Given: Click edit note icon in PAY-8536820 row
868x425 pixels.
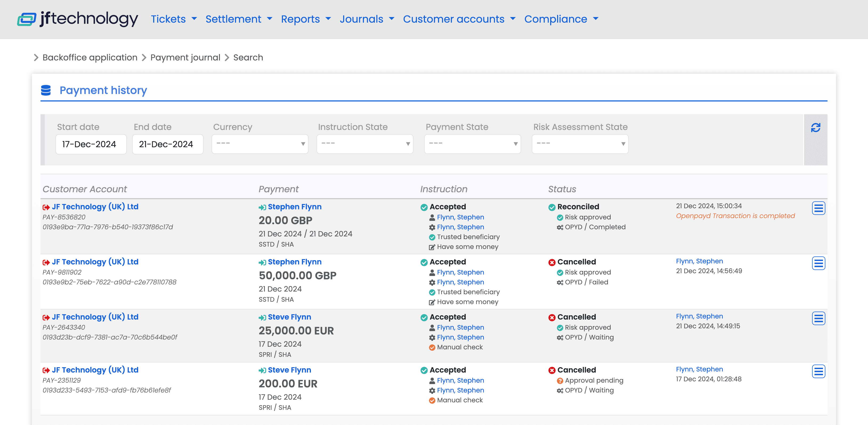Looking at the screenshot, I should point(432,247).
